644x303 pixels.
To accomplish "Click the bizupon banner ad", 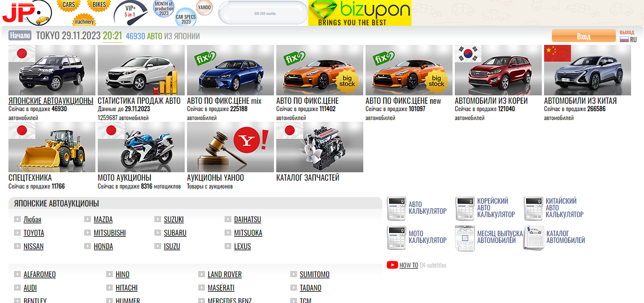I will [360, 13].
